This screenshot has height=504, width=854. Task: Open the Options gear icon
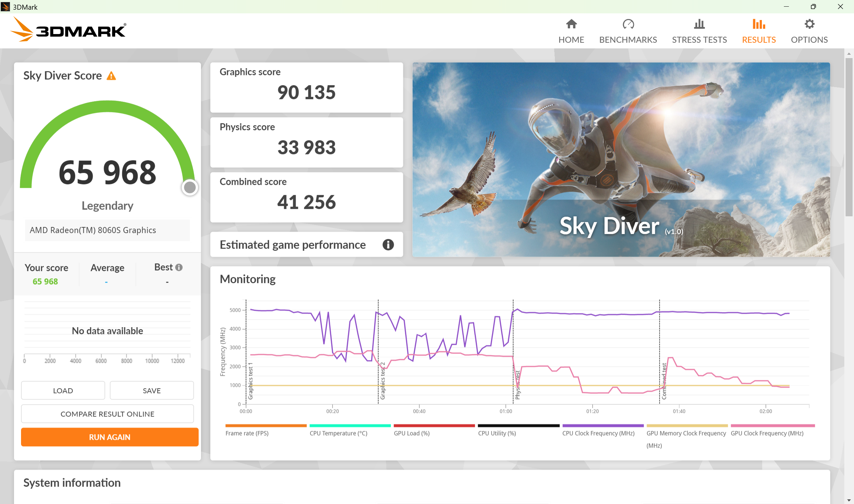pyautogui.click(x=809, y=24)
